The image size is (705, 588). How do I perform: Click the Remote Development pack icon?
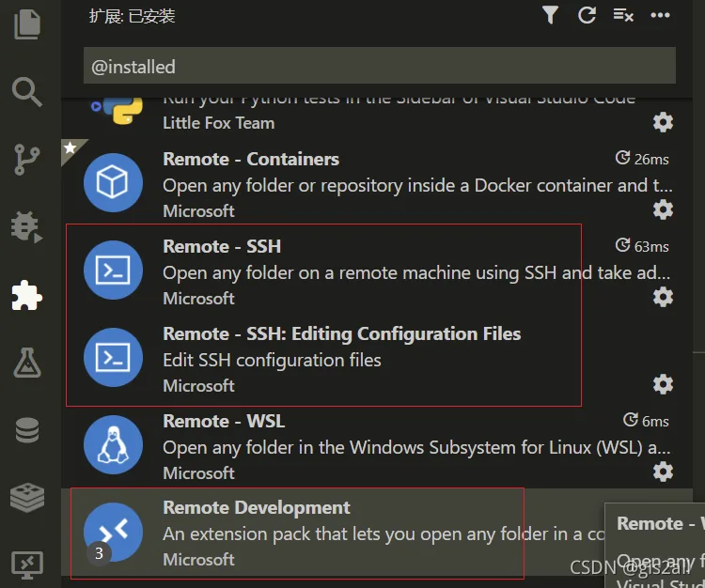(113, 532)
